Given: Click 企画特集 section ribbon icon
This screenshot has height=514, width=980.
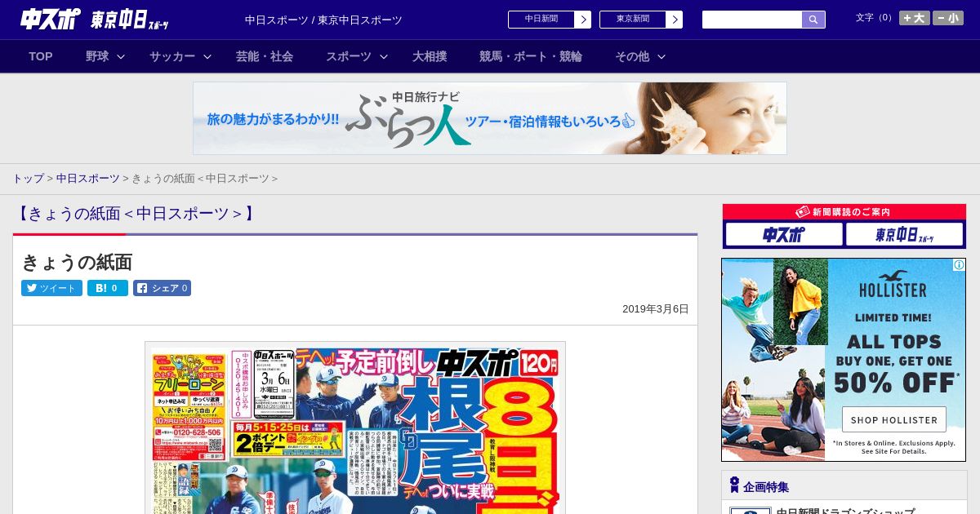Looking at the screenshot, I should (734, 485).
